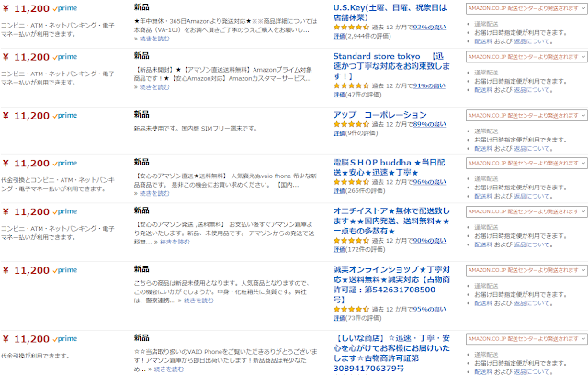Click prime badge in アップ コーポレーション row
This screenshot has width=588, height=375.
click(x=65, y=116)
